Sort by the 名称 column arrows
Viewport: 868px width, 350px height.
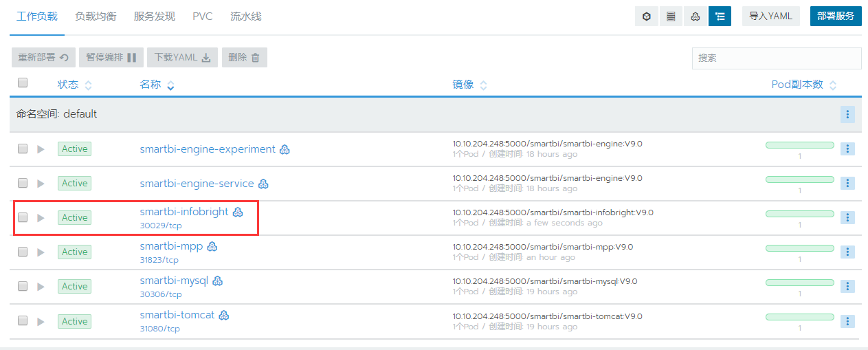pos(170,85)
